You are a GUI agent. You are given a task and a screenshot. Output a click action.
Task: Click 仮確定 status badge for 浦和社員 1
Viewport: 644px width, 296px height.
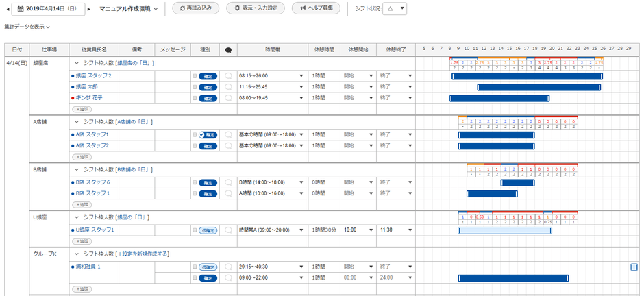208,267
